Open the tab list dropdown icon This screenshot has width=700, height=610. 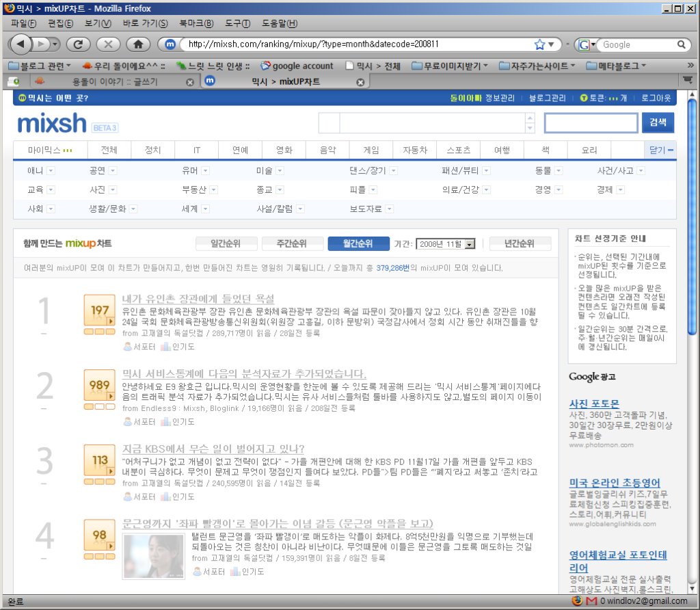pyautogui.click(x=688, y=80)
